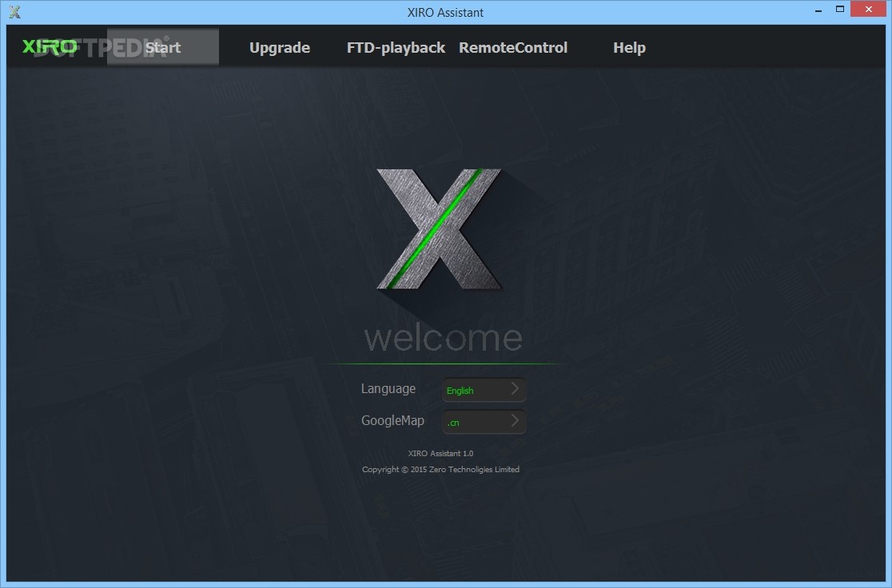Image resolution: width=892 pixels, height=588 pixels.
Task: Close the XIRO Assistant window
Action: [868, 9]
